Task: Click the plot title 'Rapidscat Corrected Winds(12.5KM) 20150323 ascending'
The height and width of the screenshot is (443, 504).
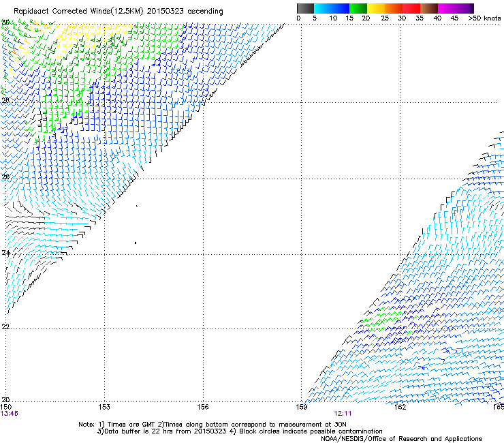Action: pos(119,12)
